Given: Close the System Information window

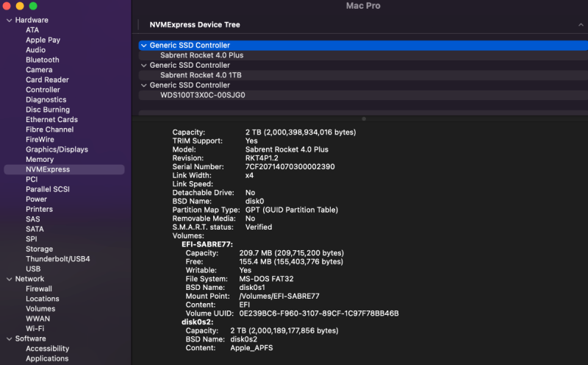Looking at the screenshot, I should (7, 6).
